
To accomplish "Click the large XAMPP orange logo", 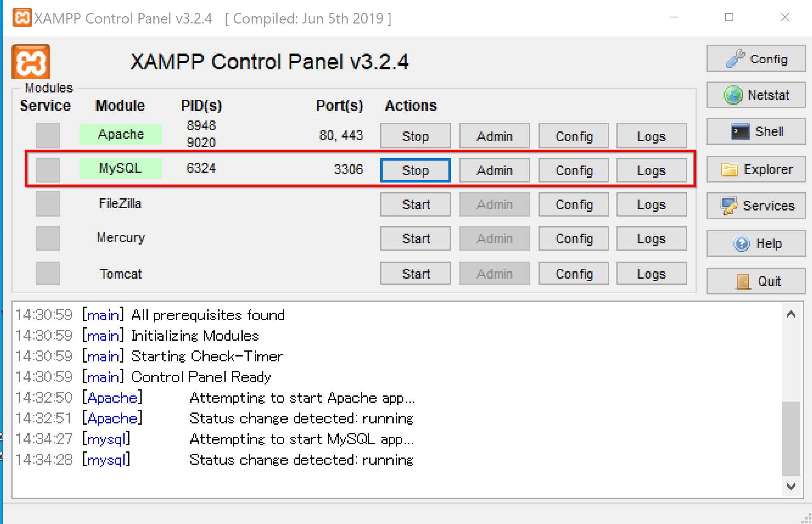I will tap(31, 62).
